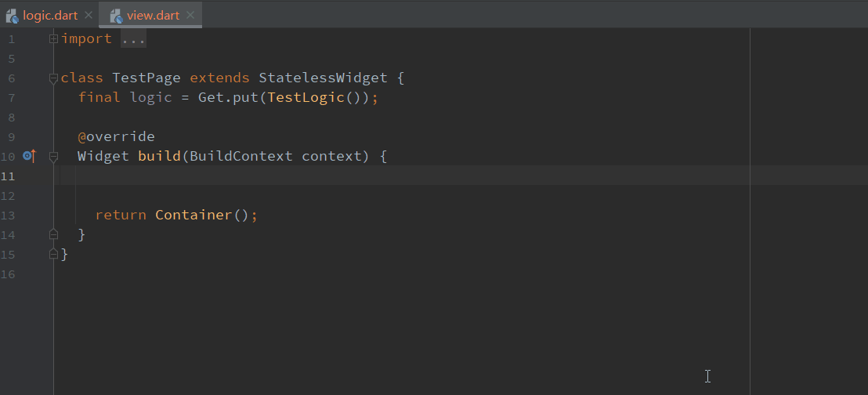Click the logic.dart file icon in tab
This screenshot has height=395, width=868.
click(x=13, y=15)
